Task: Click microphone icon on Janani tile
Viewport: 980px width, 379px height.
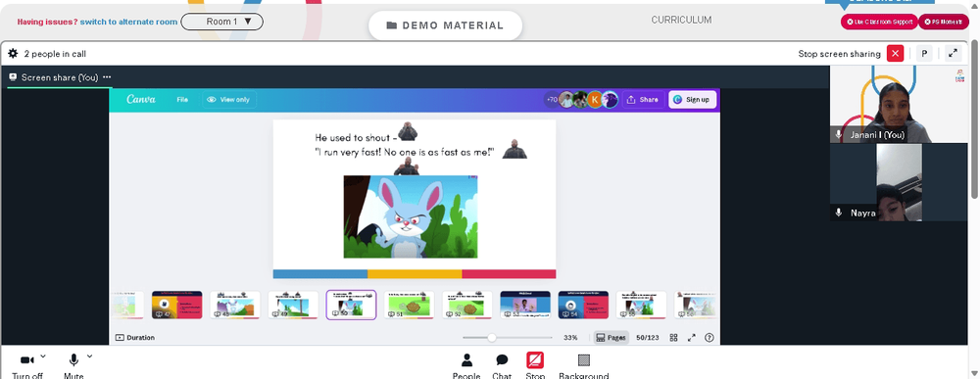Action: point(839,135)
